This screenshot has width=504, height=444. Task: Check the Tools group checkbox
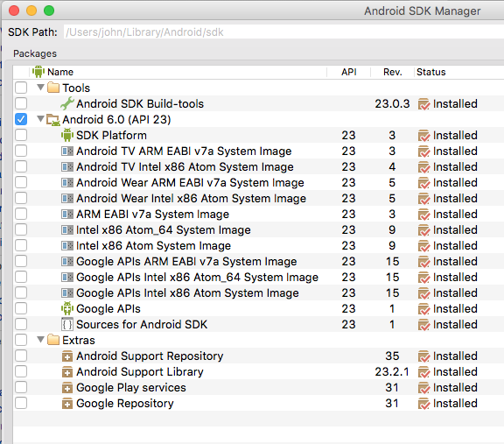click(21, 88)
